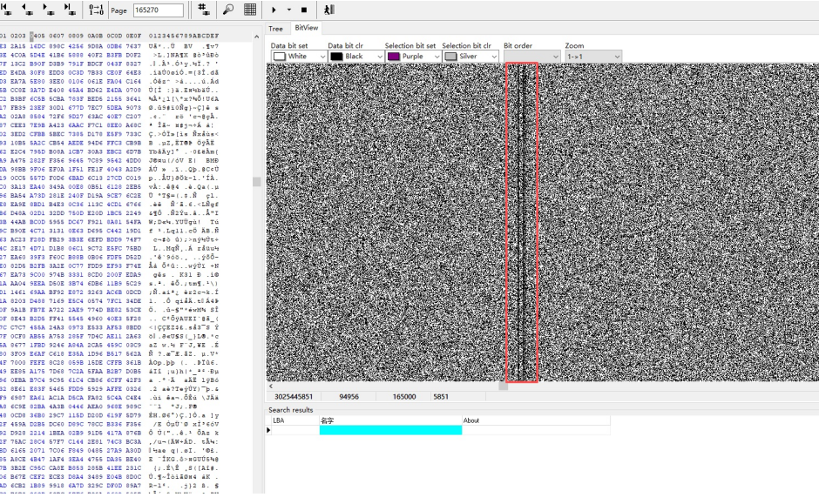Open the Data bit set color dropdown

point(300,57)
